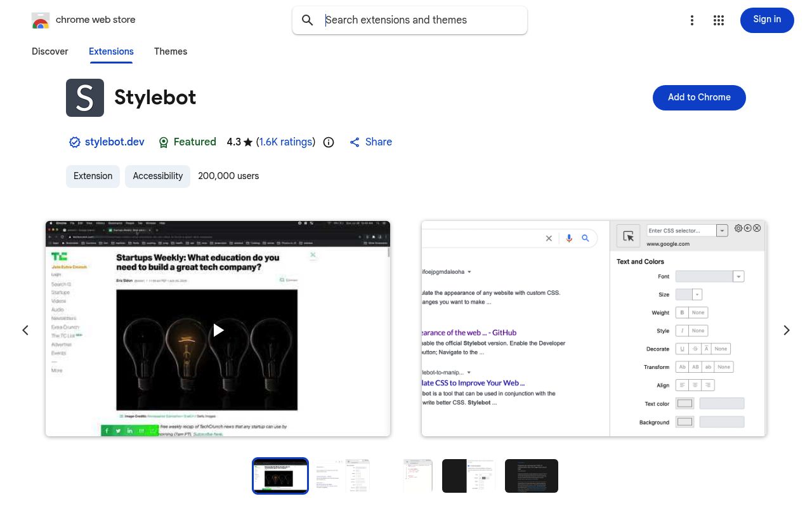Select the Extensions tab
812x508 pixels.
[x=111, y=51]
